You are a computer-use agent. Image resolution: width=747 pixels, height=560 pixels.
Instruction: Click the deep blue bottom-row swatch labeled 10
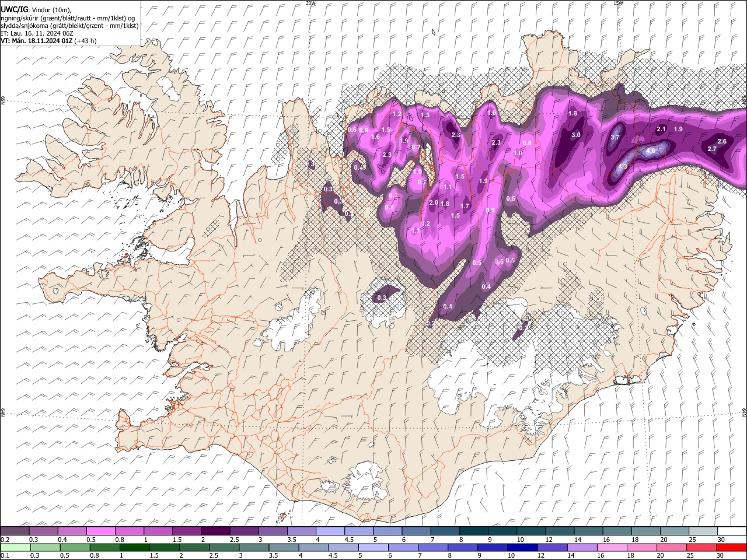pos(522,547)
